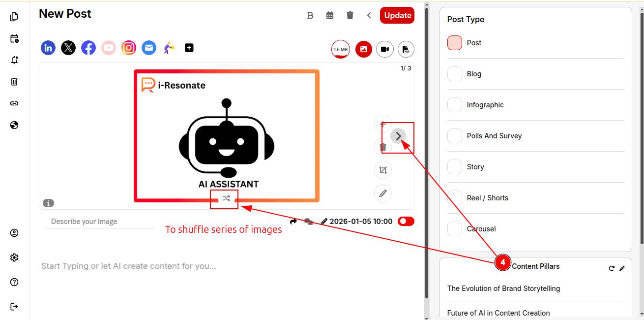Check the Carousel post type

click(x=455, y=229)
